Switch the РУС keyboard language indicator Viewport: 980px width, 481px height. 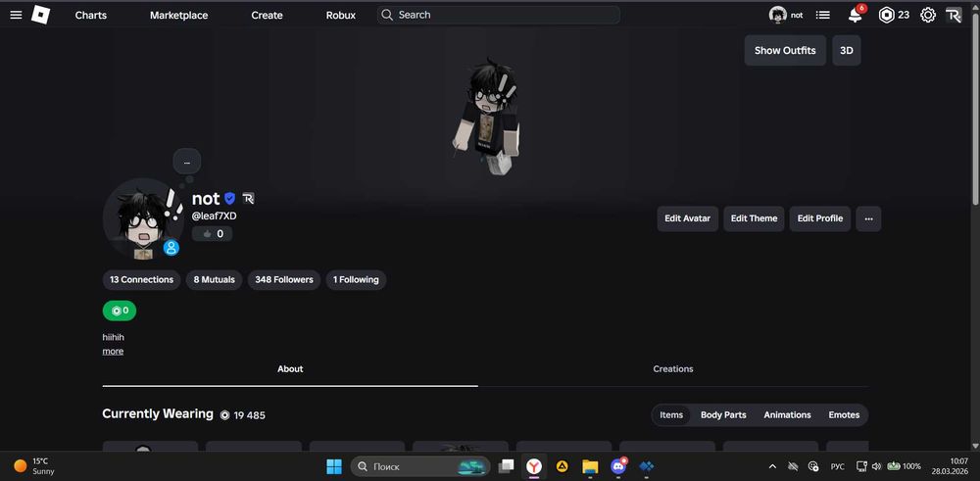pyautogui.click(x=837, y=466)
